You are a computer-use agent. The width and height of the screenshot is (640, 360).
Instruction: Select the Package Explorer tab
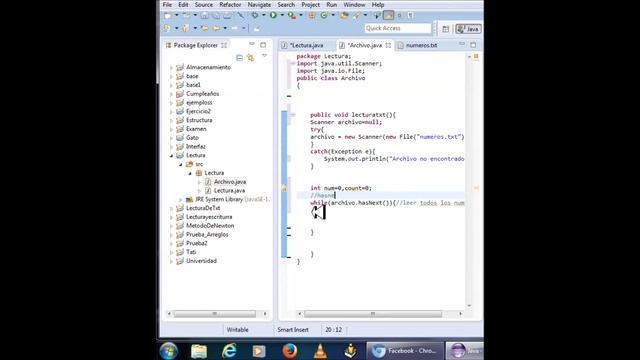pyautogui.click(x=196, y=45)
